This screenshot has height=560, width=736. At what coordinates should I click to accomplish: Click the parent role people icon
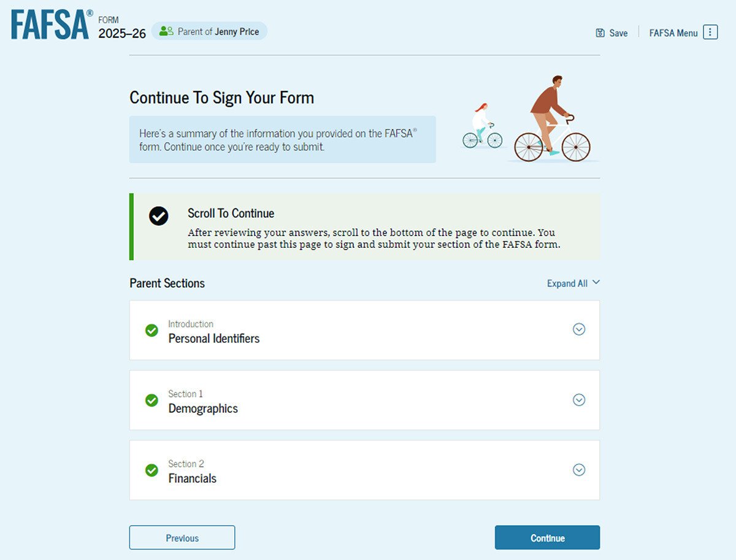pyautogui.click(x=166, y=31)
